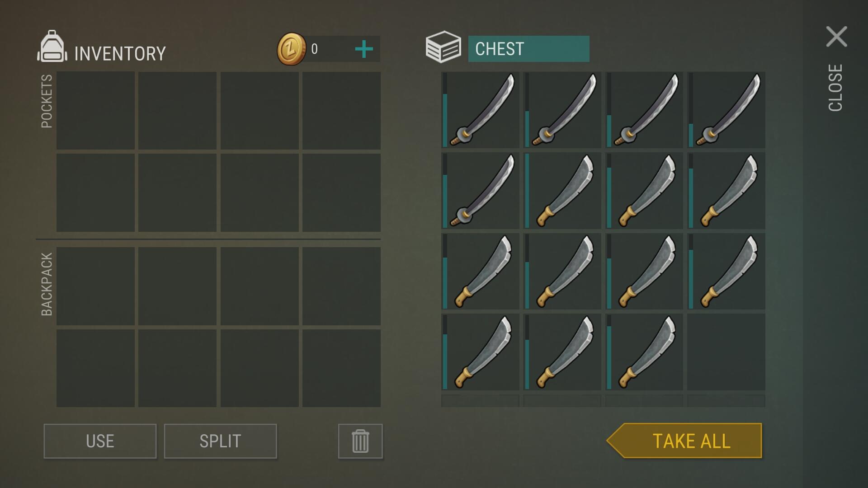Viewport: 868px width, 488px height.
Task: Select the first empty backpack slot
Action: (95, 286)
